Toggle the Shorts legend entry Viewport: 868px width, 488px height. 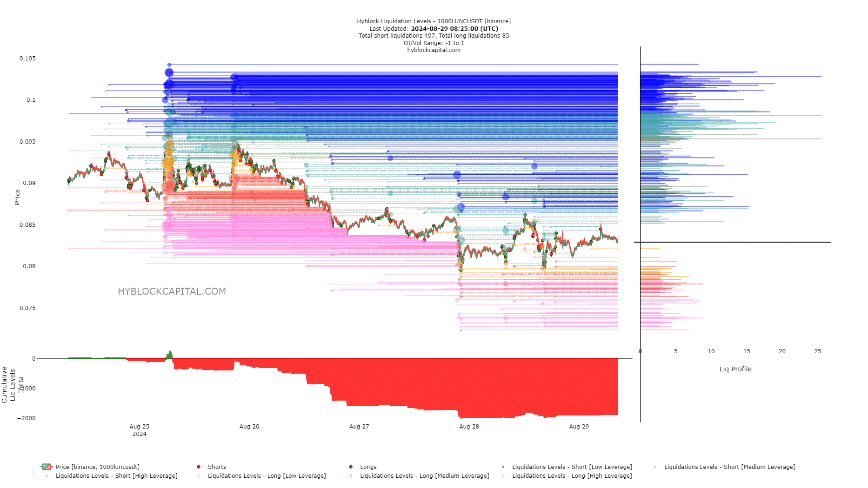tap(212, 467)
